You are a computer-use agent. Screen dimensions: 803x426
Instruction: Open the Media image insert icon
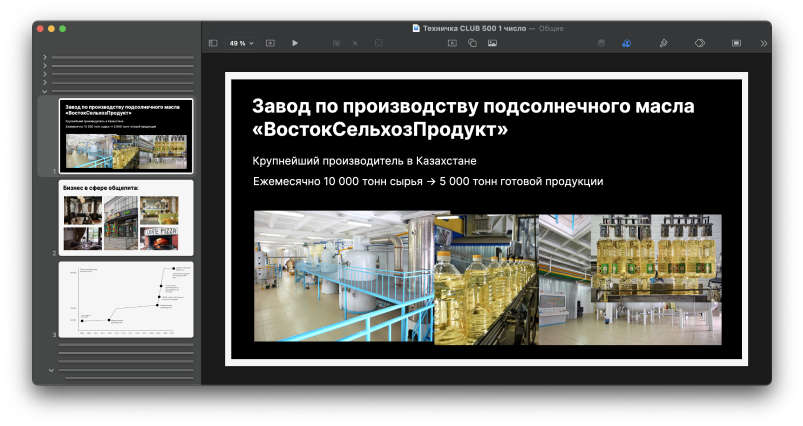click(492, 44)
